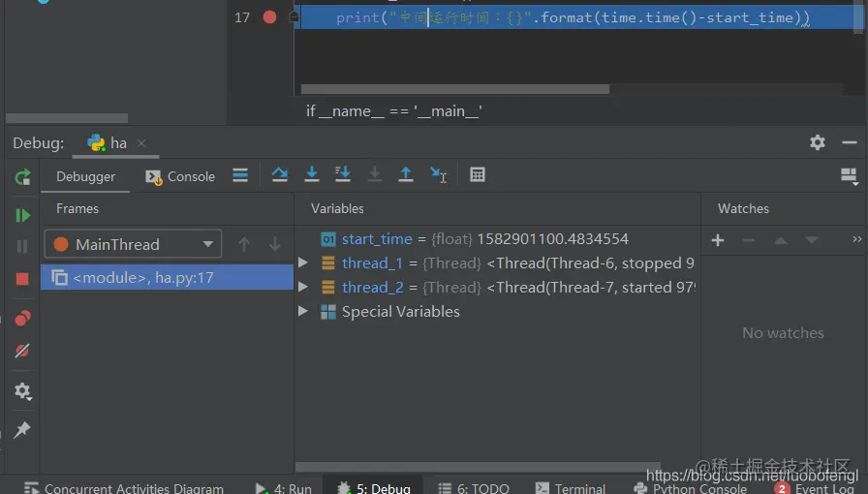This screenshot has width=868, height=494.
Task: Click the editor horizontal scrollbar
Action: pos(455,89)
